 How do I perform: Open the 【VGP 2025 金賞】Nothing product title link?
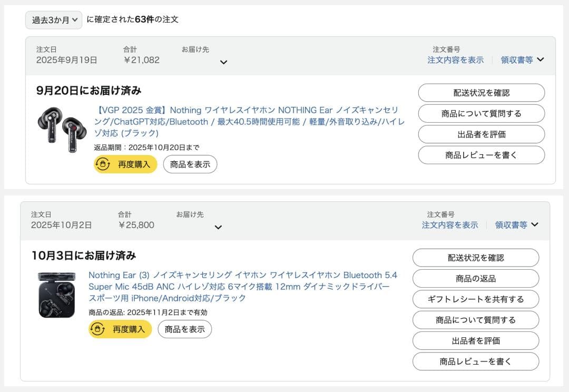point(249,122)
